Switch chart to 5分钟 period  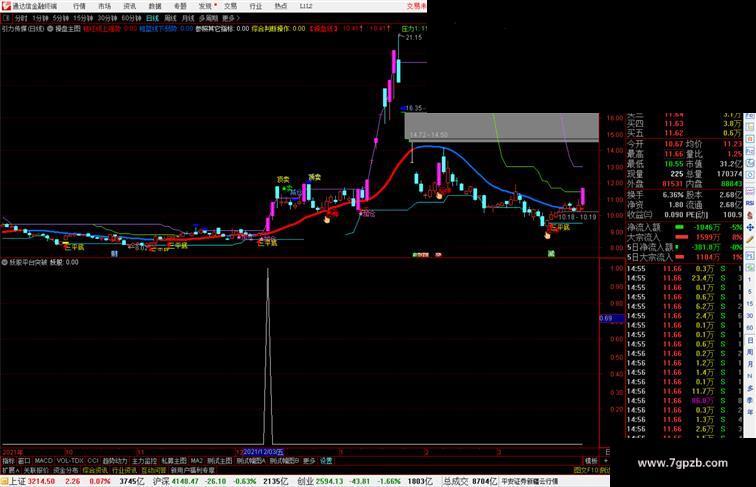coord(61,18)
